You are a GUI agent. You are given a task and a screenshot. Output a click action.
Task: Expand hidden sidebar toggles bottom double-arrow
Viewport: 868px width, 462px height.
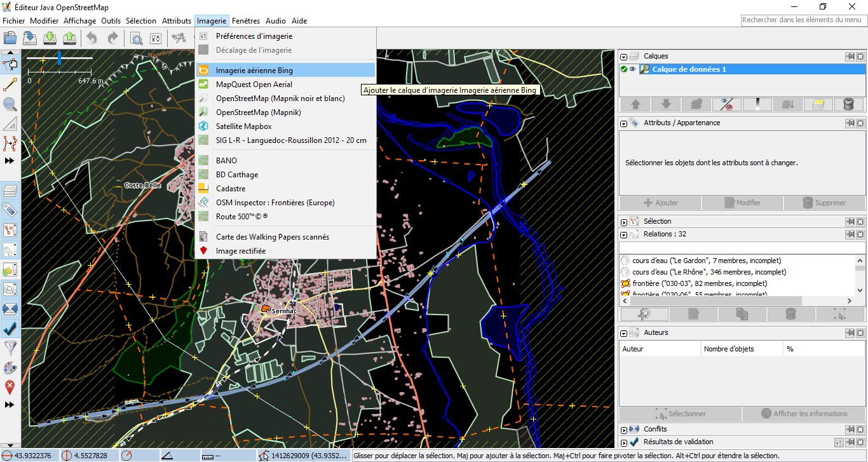(x=10, y=404)
